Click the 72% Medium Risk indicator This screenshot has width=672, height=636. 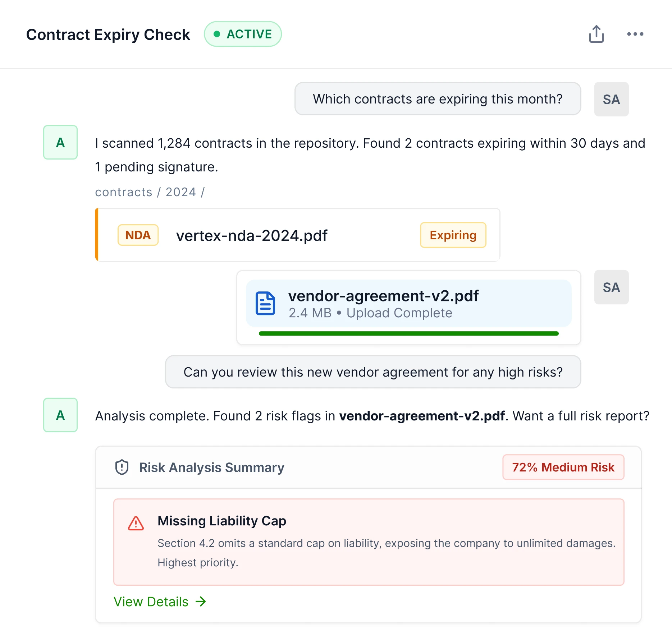[x=563, y=467]
